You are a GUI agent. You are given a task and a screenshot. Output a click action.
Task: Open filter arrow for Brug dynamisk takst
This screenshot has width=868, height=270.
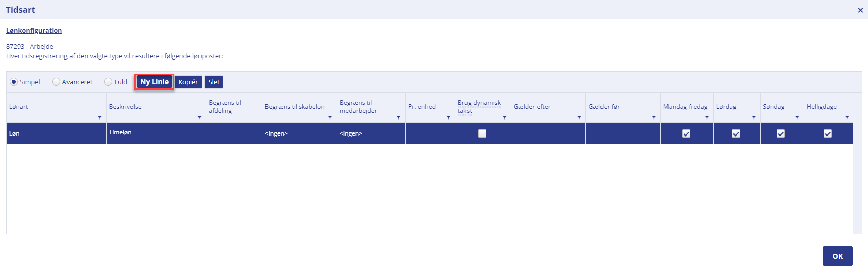point(505,118)
